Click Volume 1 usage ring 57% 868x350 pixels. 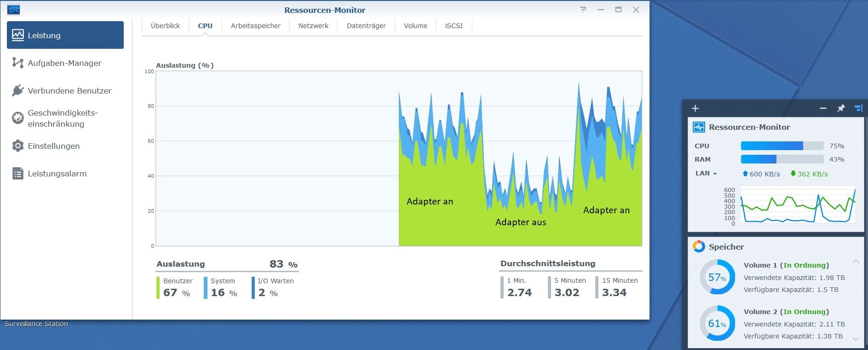pos(717,277)
